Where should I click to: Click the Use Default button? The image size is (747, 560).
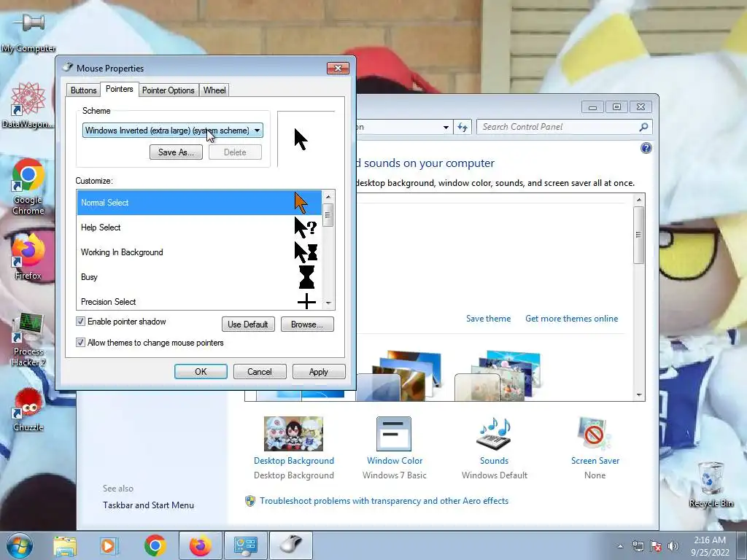point(248,324)
